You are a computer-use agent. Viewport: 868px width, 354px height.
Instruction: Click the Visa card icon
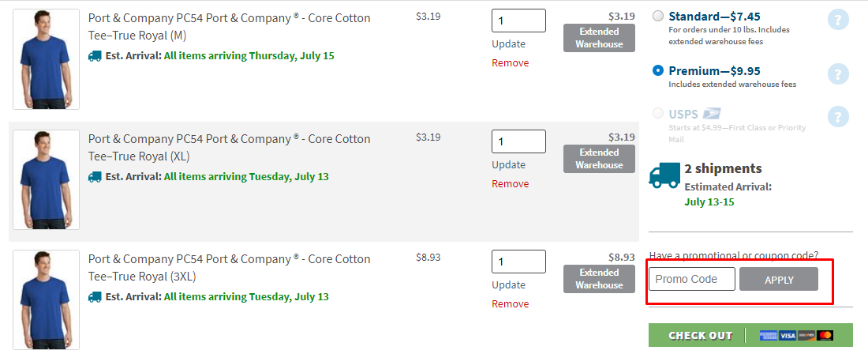click(787, 335)
